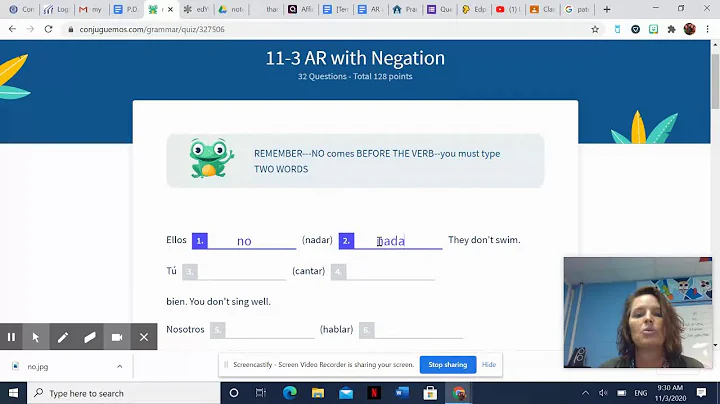Click answer field 4 after (cantar)
The width and height of the screenshot is (720, 404).
point(390,271)
